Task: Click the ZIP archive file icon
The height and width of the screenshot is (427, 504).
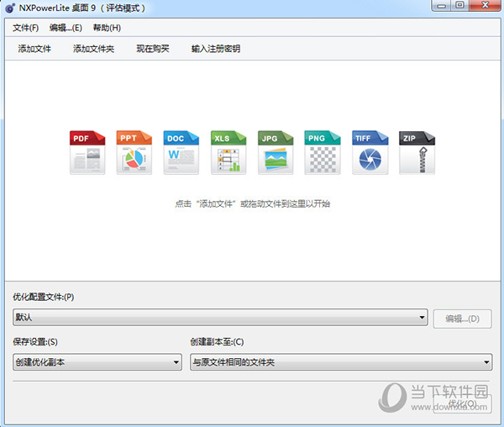Action: click(417, 152)
